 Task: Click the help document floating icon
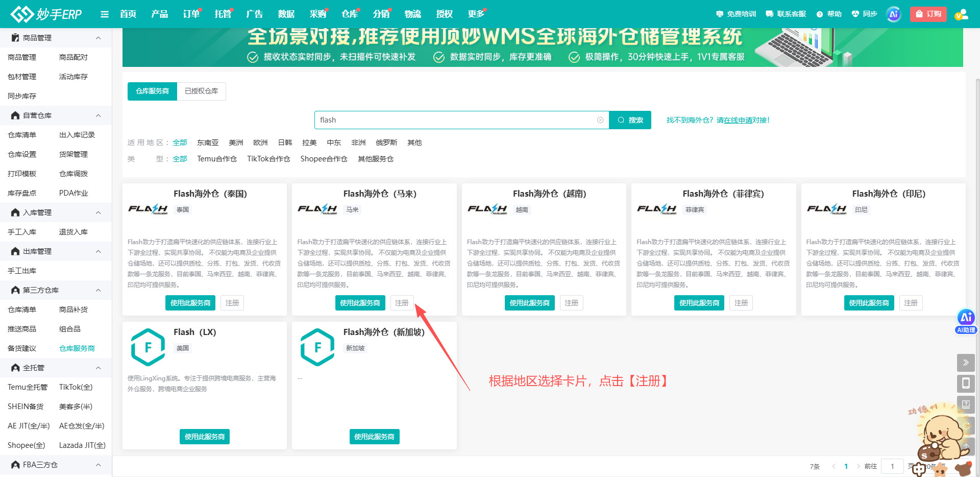click(966, 404)
